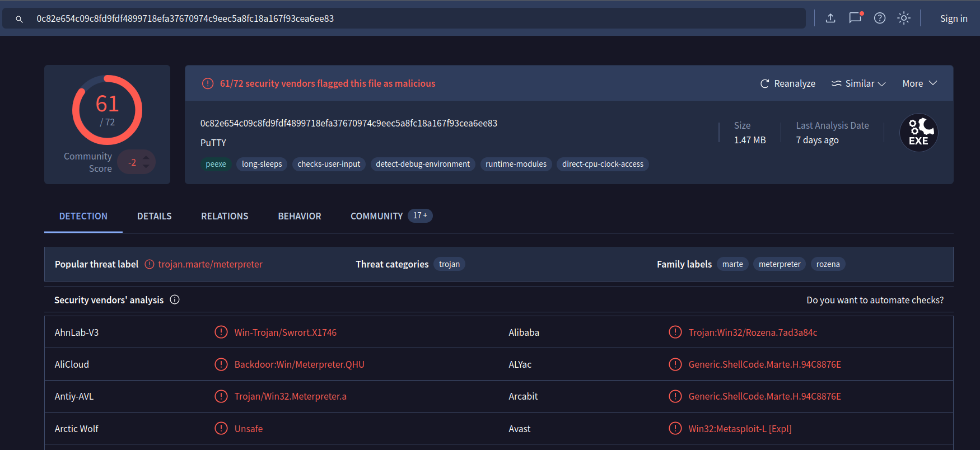Click the Arcabit detection alert icon
Viewport: 980px width, 450px height.
[675, 396]
